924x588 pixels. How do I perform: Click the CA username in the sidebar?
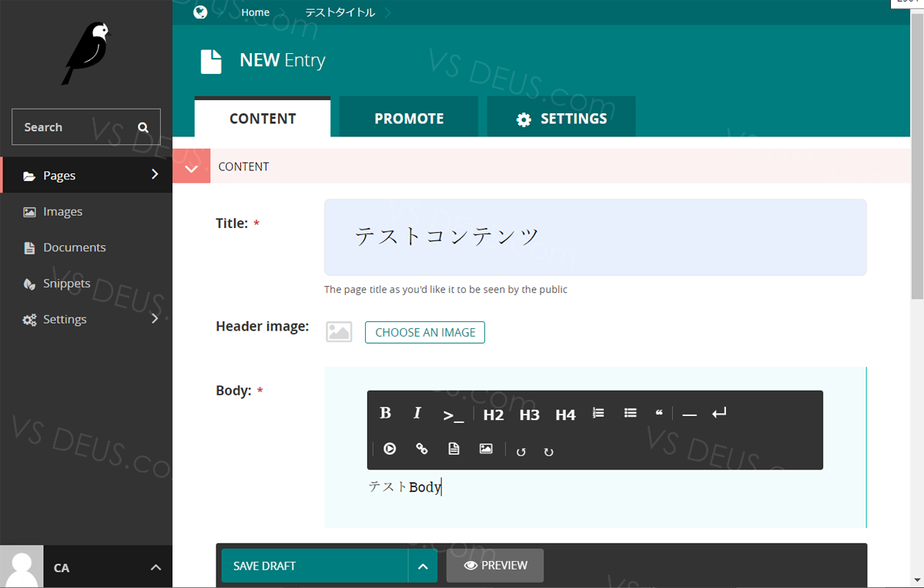click(62, 568)
